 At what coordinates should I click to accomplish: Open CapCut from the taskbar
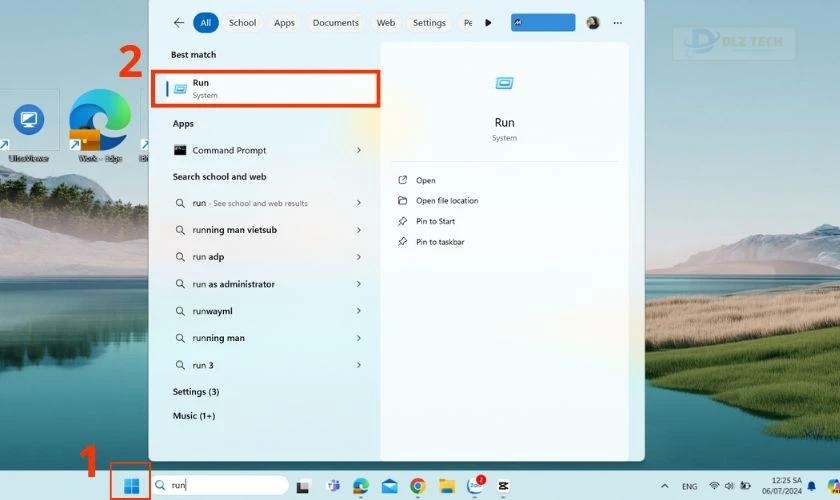pyautogui.click(x=503, y=486)
